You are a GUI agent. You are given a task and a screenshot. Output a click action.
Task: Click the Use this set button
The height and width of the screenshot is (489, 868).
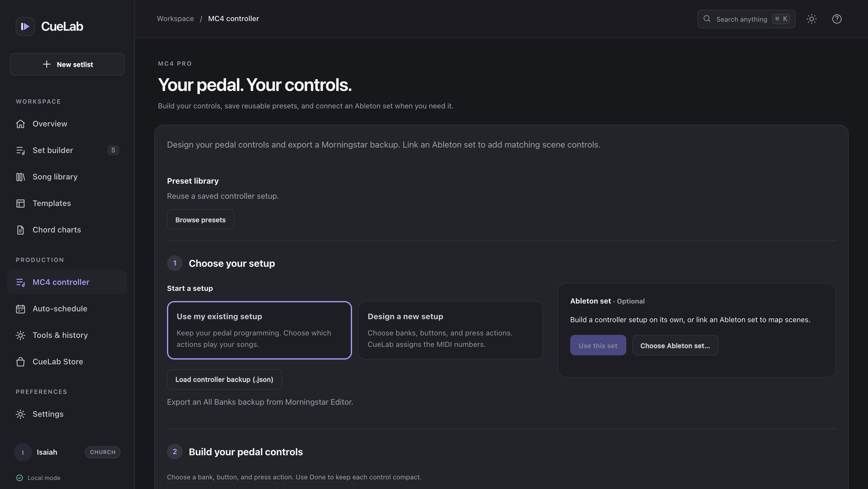(598, 345)
